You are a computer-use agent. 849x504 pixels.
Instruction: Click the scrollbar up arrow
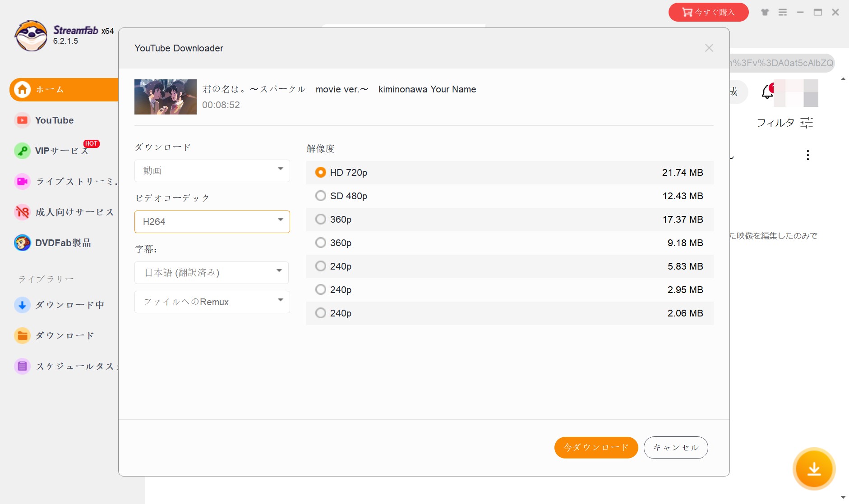pos(843,79)
